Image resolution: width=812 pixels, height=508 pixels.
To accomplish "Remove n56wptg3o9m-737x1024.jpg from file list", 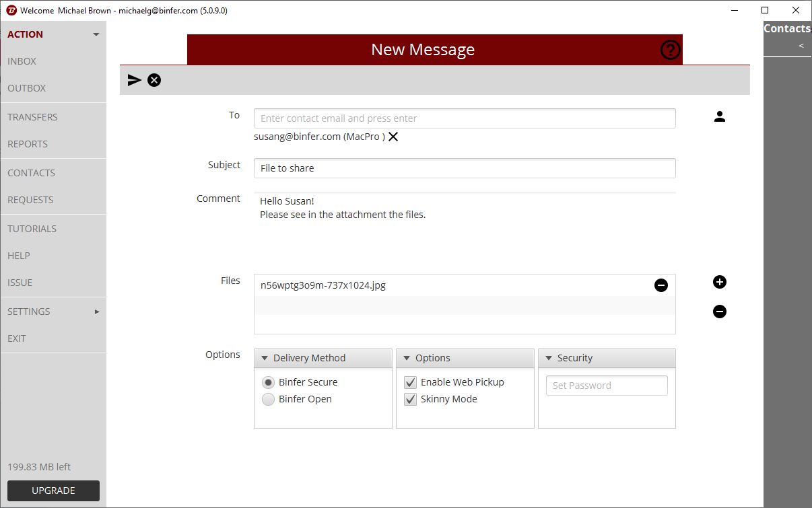I will [x=661, y=285].
